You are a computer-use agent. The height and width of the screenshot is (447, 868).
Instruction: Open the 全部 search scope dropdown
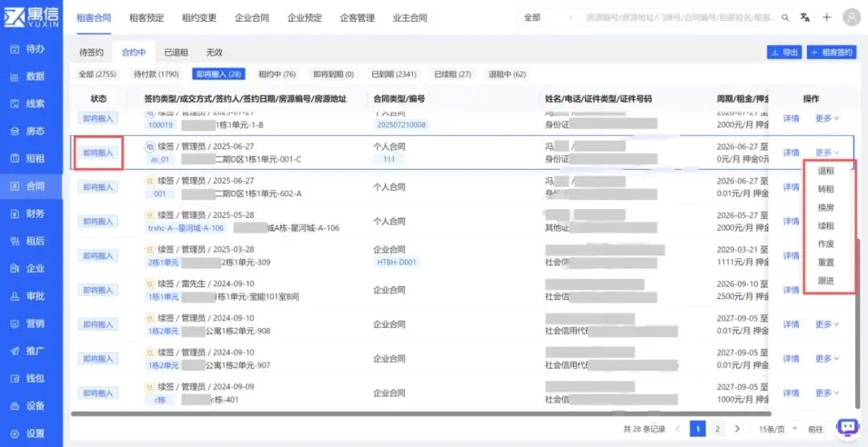point(548,18)
